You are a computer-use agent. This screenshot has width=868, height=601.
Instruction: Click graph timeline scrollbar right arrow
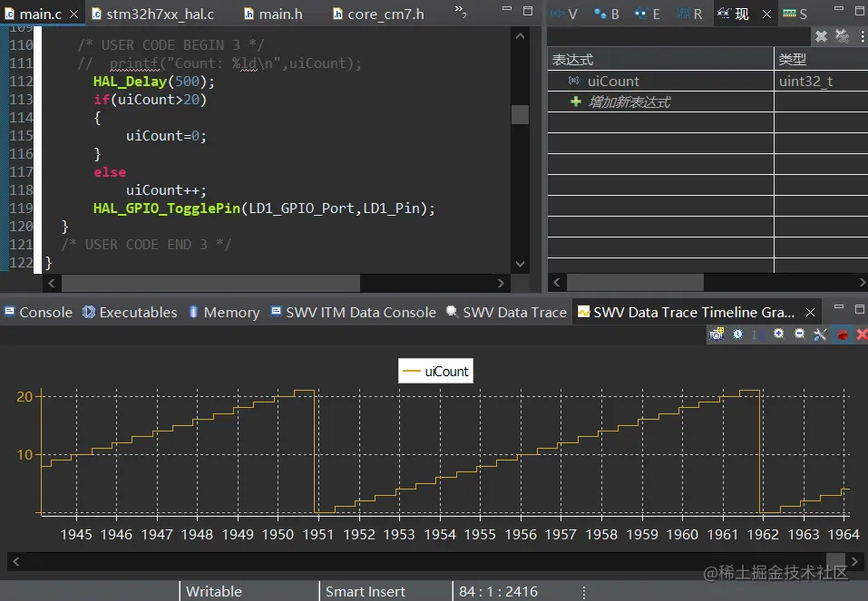pos(854,561)
